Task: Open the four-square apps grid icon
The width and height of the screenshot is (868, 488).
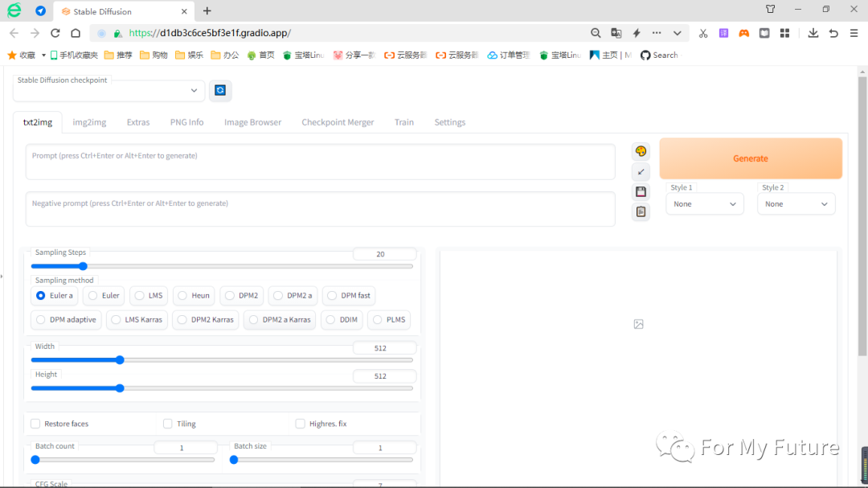Action: pos(785,33)
